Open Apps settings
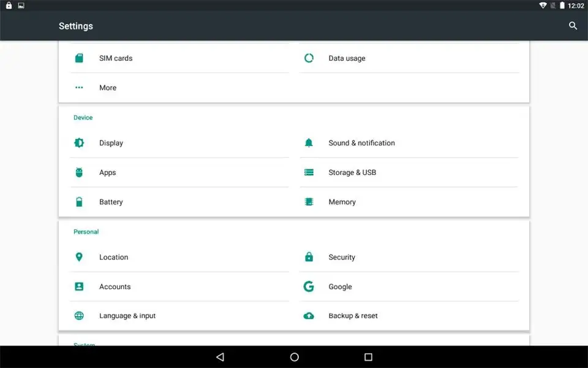 click(179, 172)
